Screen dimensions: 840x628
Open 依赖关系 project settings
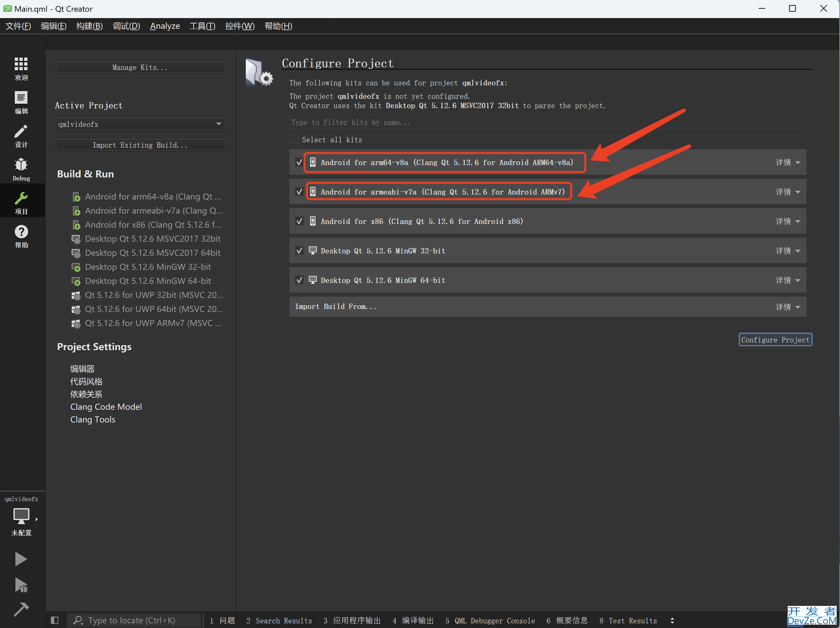pos(86,394)
